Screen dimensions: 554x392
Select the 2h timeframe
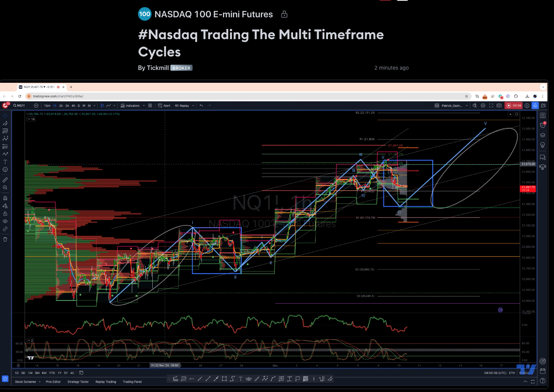point(61,106)
